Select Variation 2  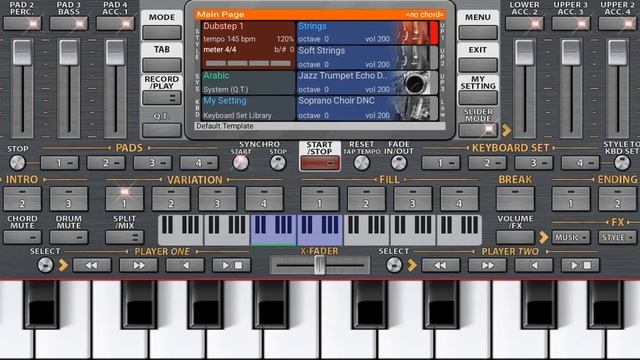[171, 199]
